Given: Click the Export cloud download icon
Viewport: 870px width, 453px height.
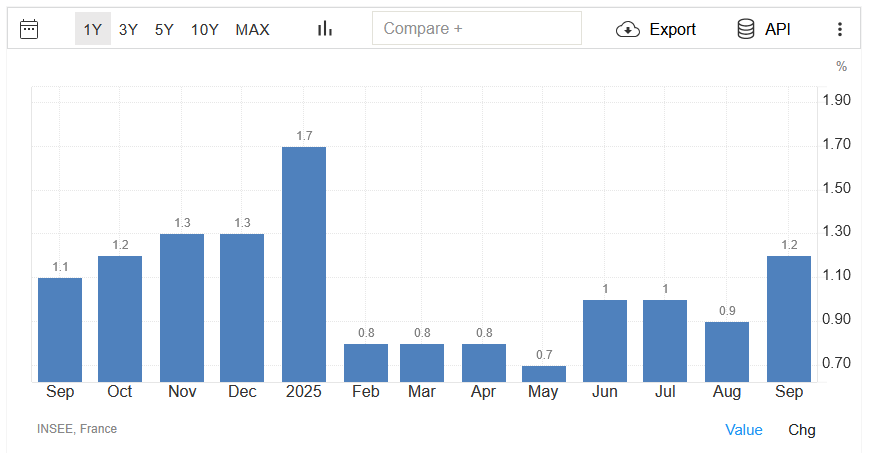Looking at the screenshot, I should (x=628, y=29).
